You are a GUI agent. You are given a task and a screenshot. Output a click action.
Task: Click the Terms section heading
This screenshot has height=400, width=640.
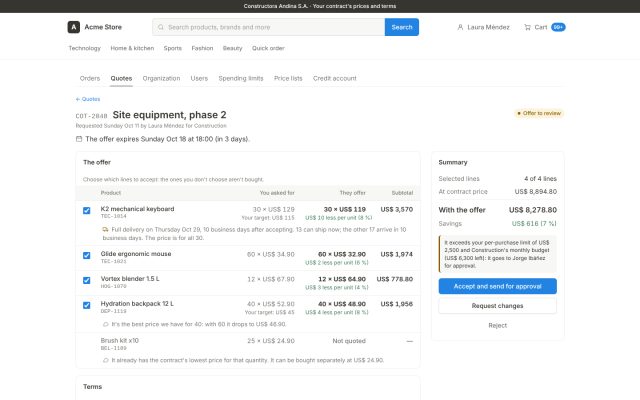(x=93, y=387)
